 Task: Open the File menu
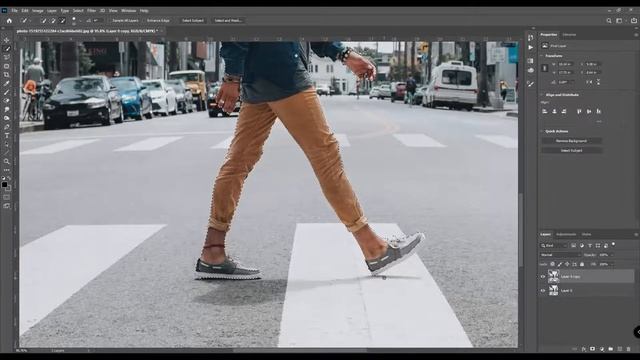[15, 11]
